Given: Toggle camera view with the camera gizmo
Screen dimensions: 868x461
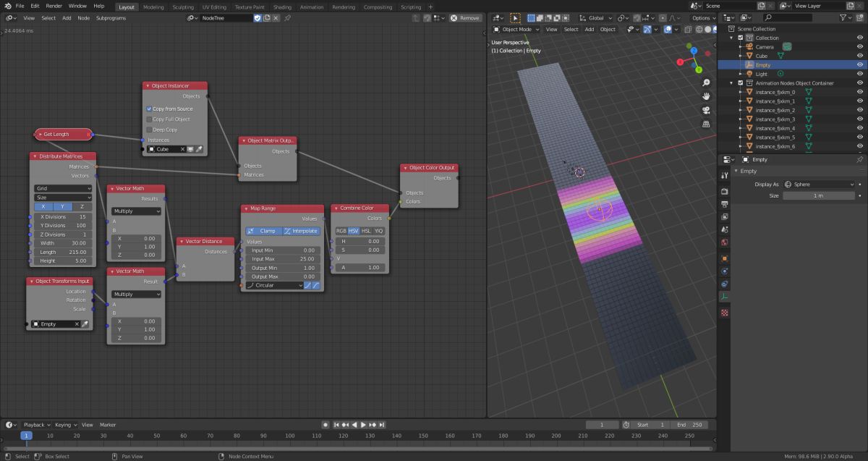Looking at the screenshot, I should click(x=705, y=110).
